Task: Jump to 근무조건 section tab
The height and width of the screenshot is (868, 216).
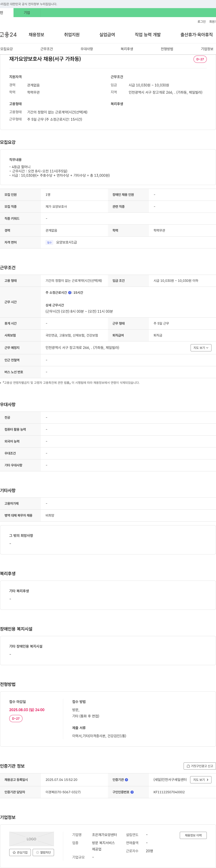Action: pyautogui.click(x=47, y=49)
